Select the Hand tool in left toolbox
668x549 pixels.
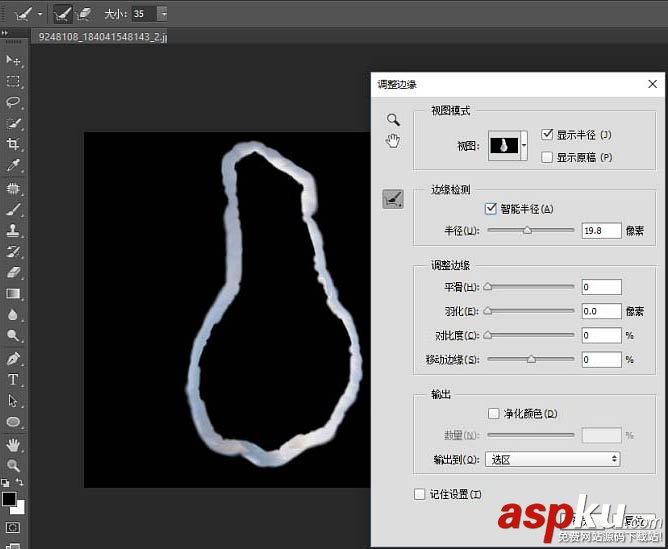click(13, 445)
